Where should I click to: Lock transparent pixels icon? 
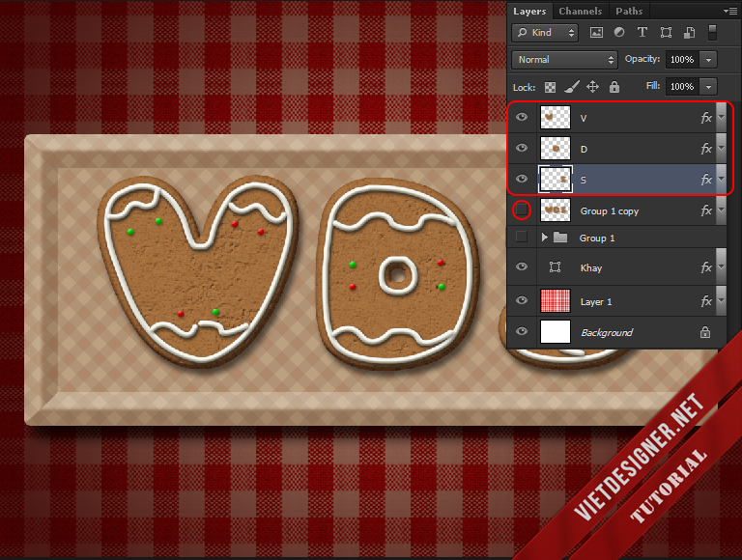[550, 87]
